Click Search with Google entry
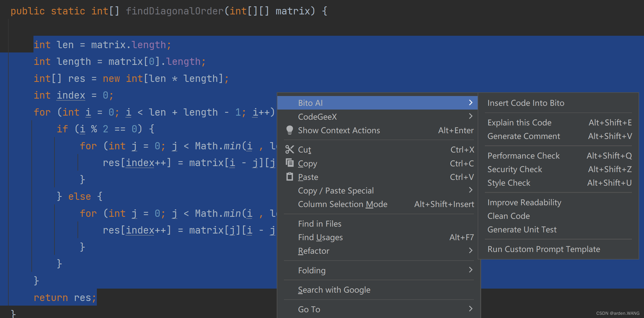644x318 pixels. [334, 290]
